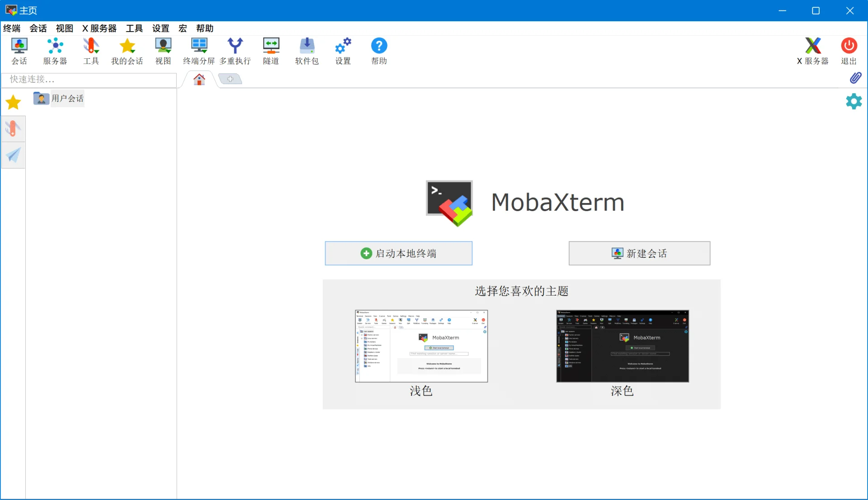The height and width of the screenshot is (500, 868).
Task: Click the 启动本地终端 button
Action: pos(398,253)
